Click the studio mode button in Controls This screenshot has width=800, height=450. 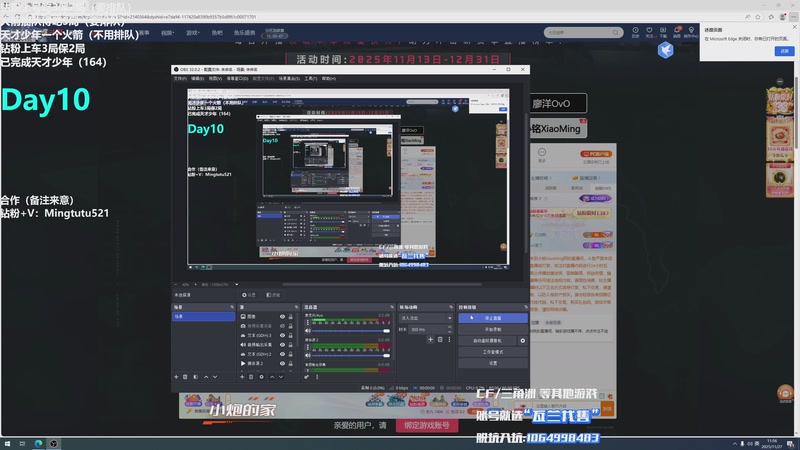pos(493,352)
